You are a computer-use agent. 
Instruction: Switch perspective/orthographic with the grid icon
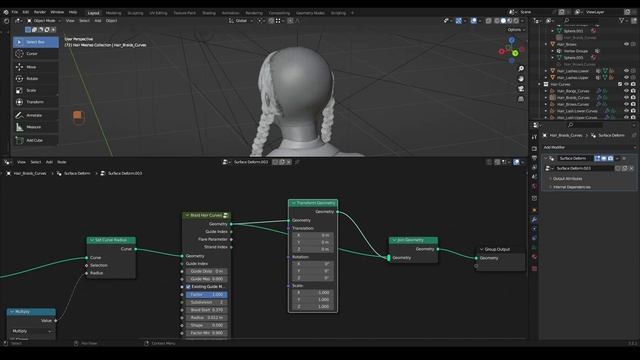(521, 99)
